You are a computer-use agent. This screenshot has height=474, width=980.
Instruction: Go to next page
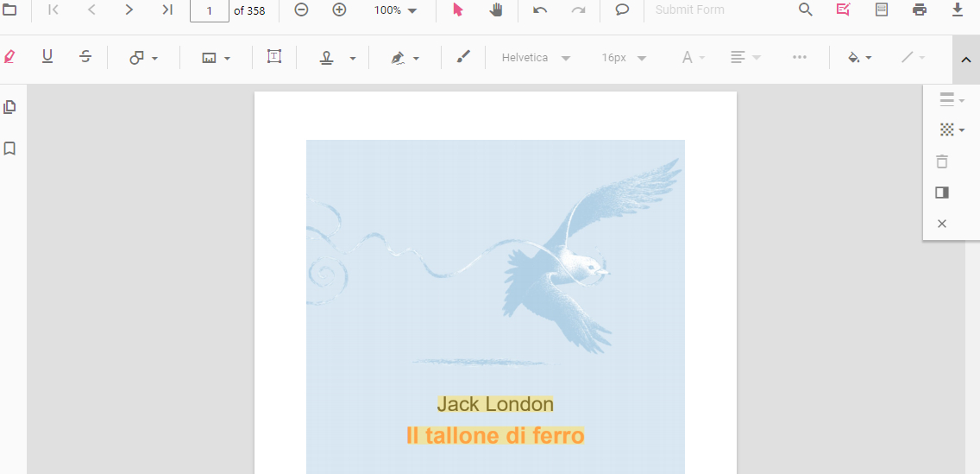point(129,10)
